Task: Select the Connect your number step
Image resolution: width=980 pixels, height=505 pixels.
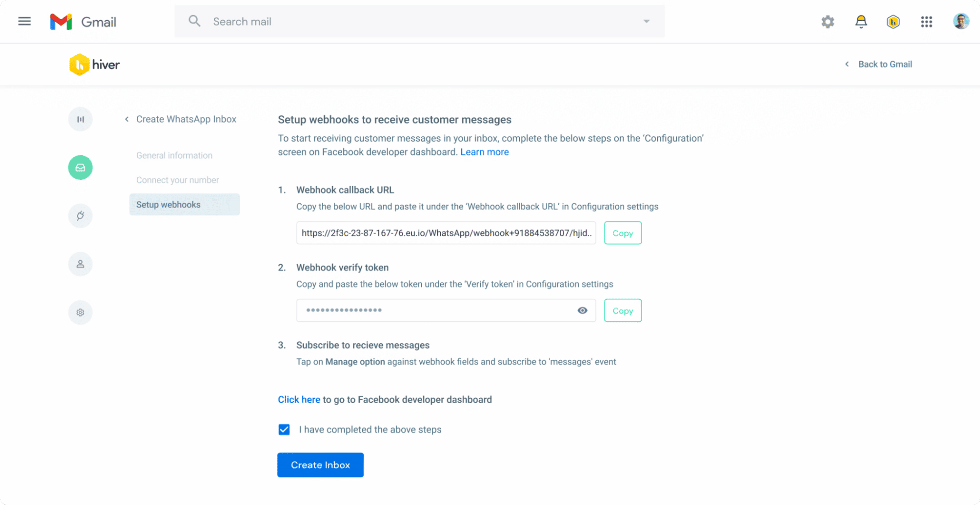Action: 177,180
